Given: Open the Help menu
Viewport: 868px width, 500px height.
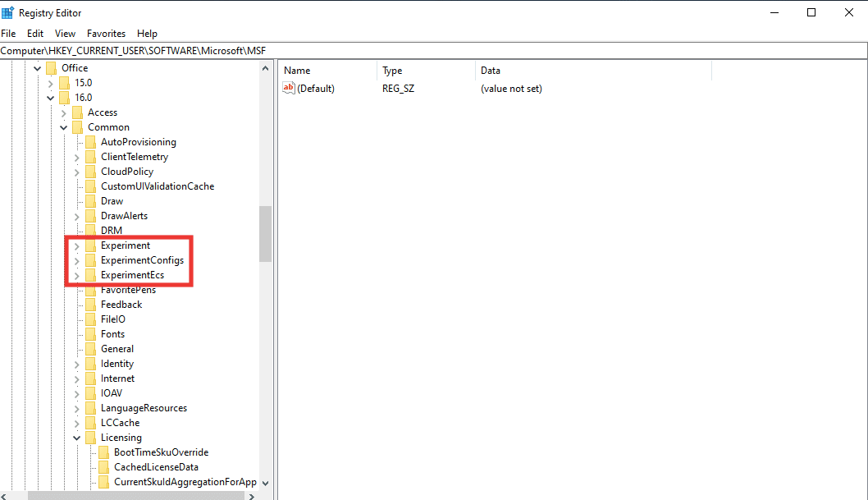Looking at the screenshot, I should pyautogui.click(x=147, y=33).
